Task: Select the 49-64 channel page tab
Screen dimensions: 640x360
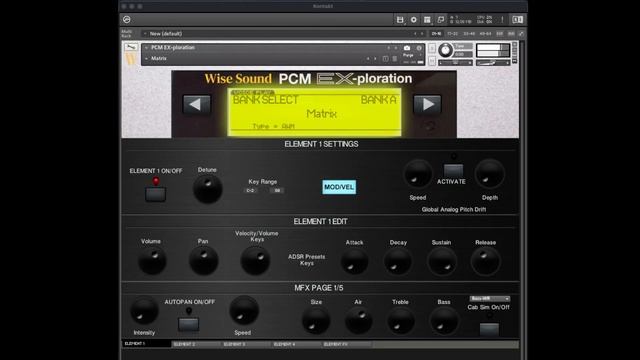Action: [x=485, y=33]
